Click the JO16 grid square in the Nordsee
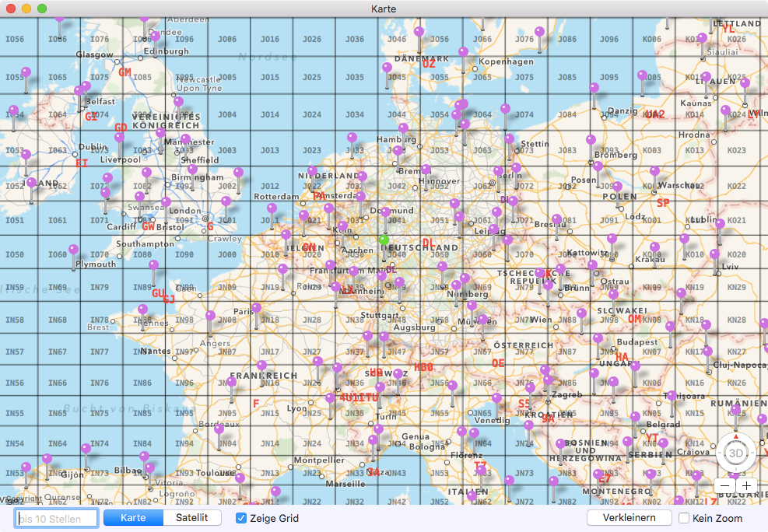 click(270, 39)
